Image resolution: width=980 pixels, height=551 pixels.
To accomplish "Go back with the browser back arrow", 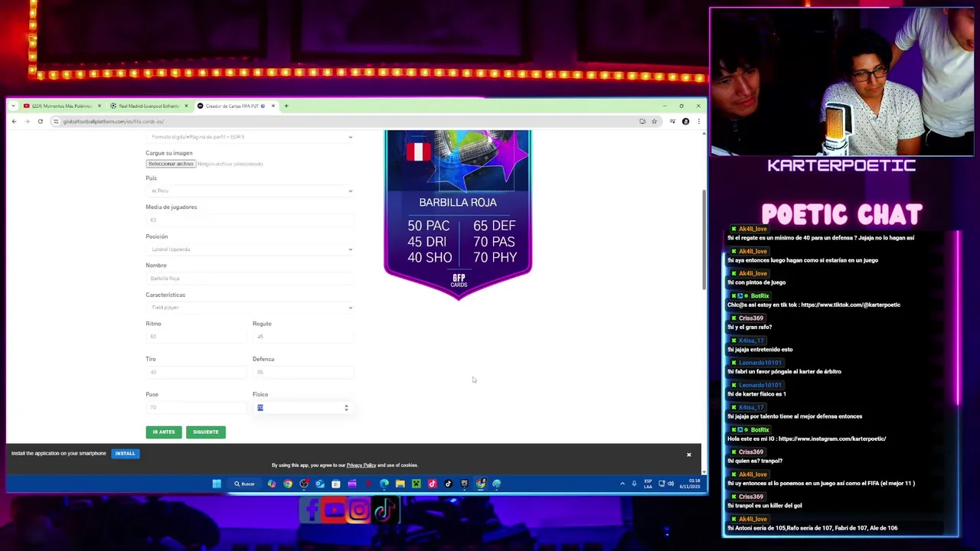I will 14,122.
